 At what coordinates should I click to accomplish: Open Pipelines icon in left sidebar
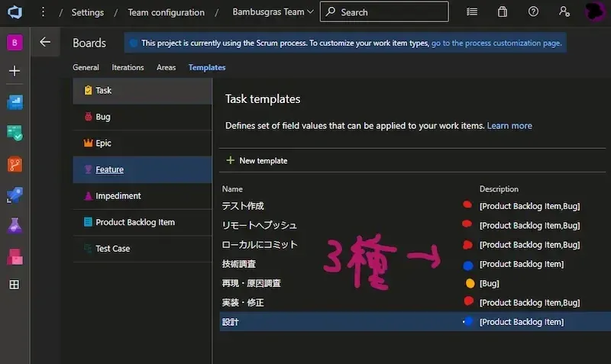[x=15, y=195]
